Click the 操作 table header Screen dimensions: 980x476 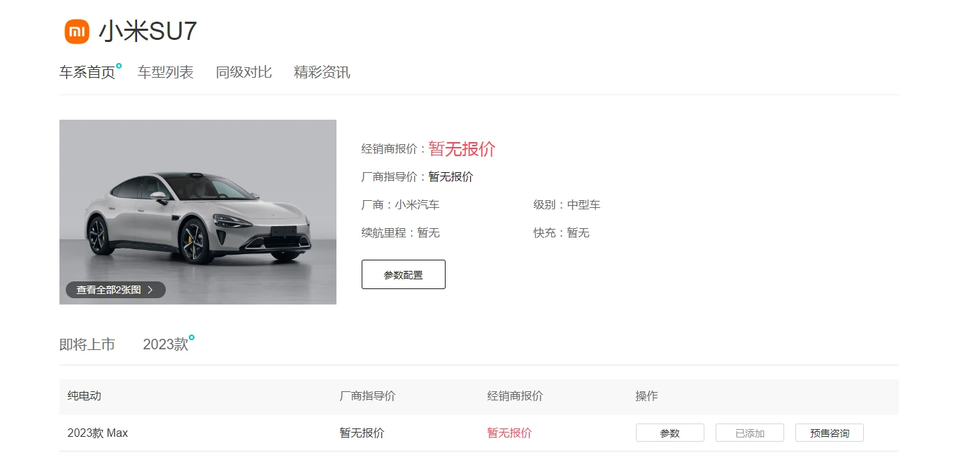coord(647,396)
